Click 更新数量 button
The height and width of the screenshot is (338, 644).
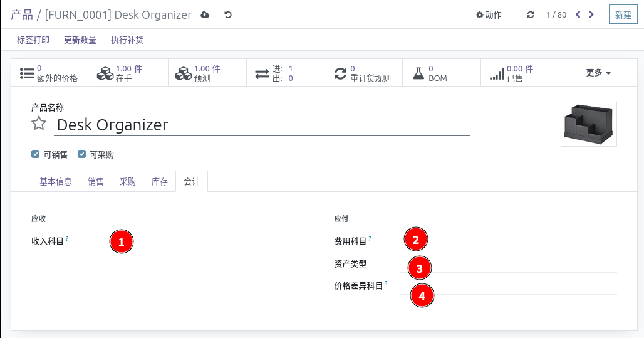click(x=80, y=40)
